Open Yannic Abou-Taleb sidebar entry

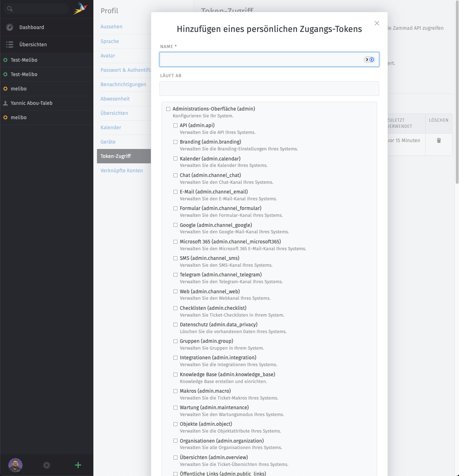point(32,103)
